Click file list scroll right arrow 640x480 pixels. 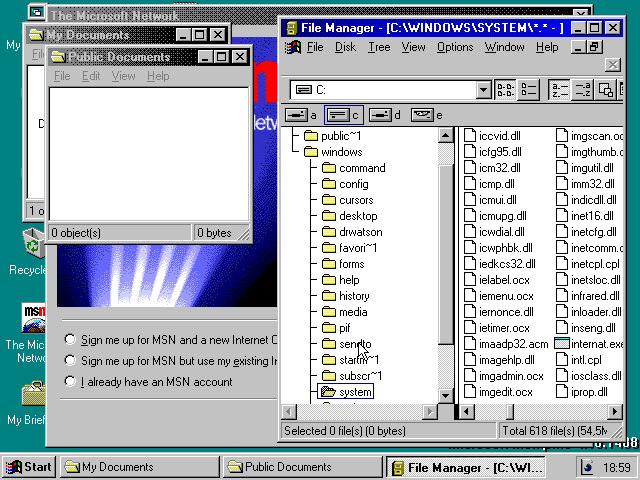pyautogui.click(x=615, y=411)
